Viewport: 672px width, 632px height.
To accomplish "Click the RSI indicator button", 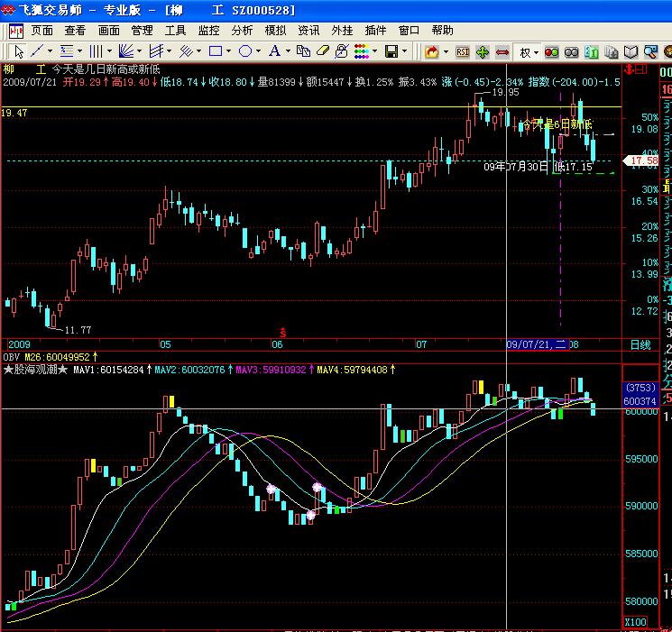I will coord(462,52).
